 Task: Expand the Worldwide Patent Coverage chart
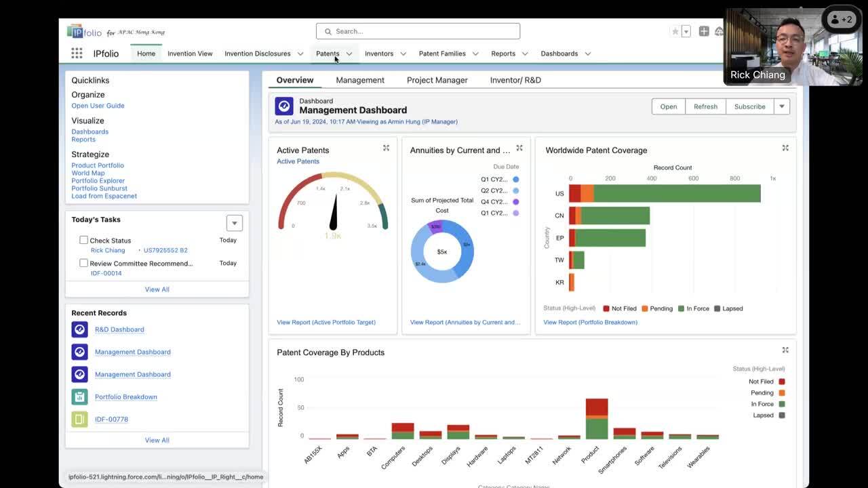coord(785,148)
